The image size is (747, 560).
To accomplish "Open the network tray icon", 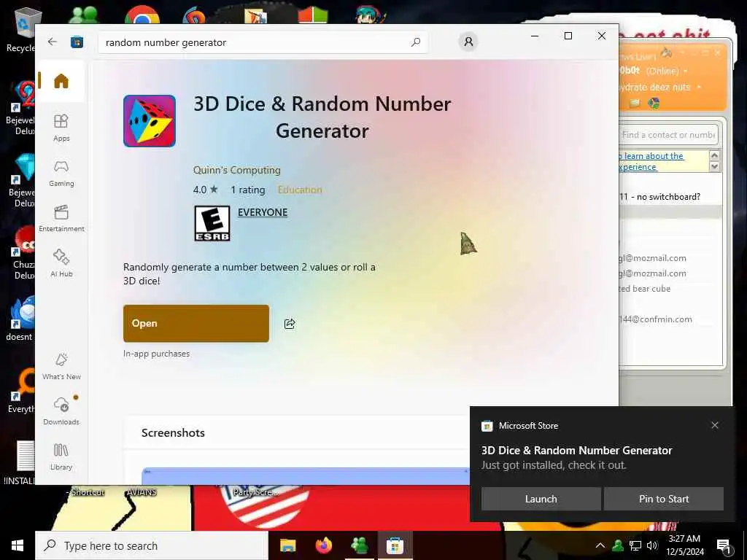I will point(635,545).
